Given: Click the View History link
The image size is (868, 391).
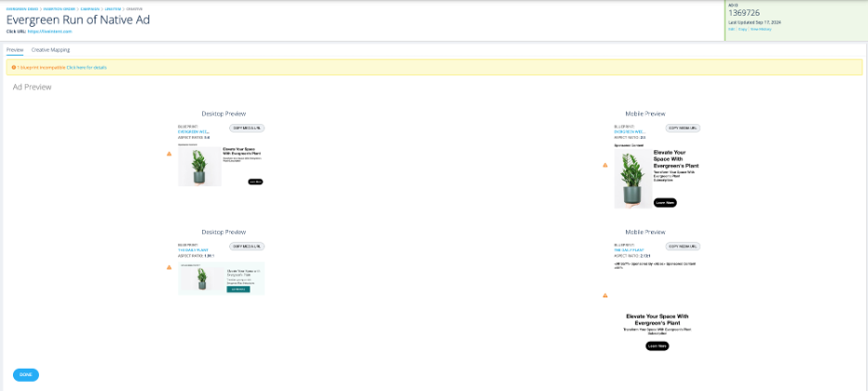Looking at the screenshot, I should tap(760, 30).
